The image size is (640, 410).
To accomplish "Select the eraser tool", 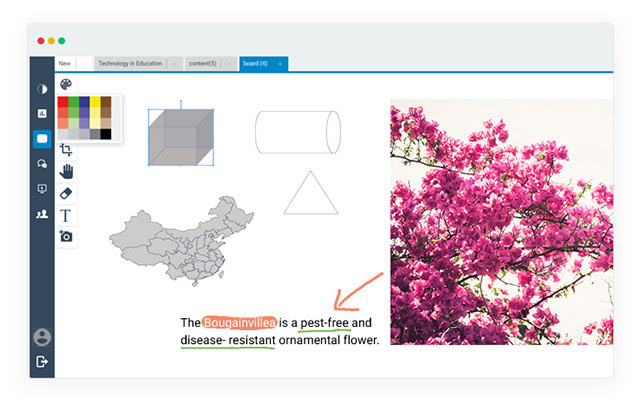I will pos(66,193).
